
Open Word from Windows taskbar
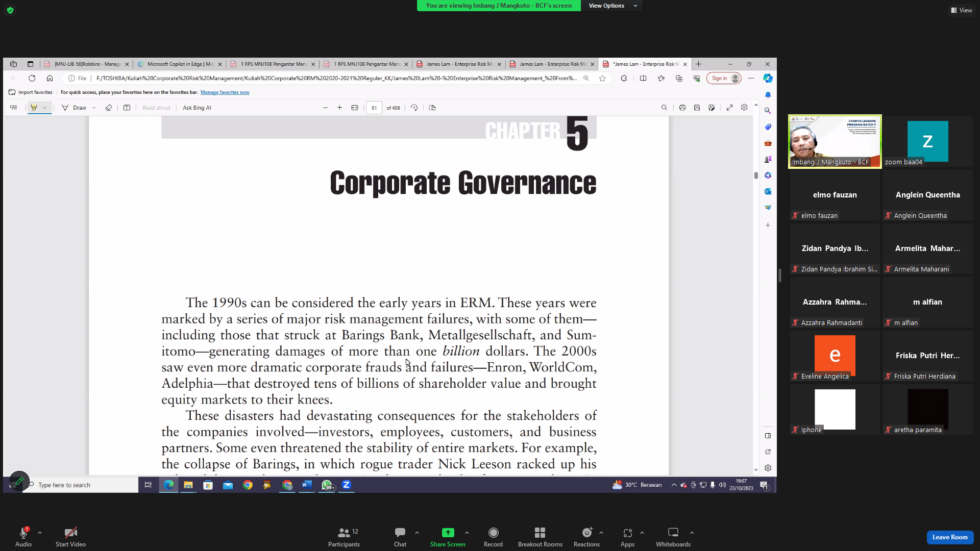(x=306, y=485)
